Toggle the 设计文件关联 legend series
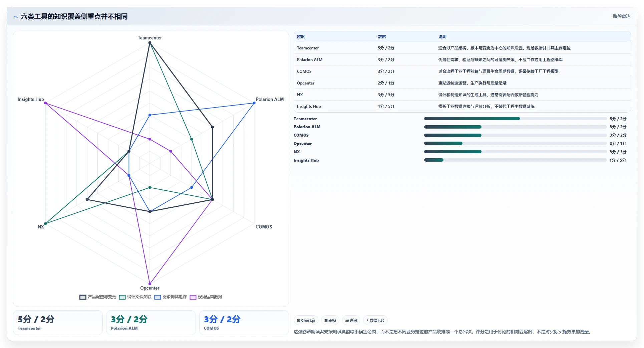Screen dimensions: 644x348 pos(135,297)
